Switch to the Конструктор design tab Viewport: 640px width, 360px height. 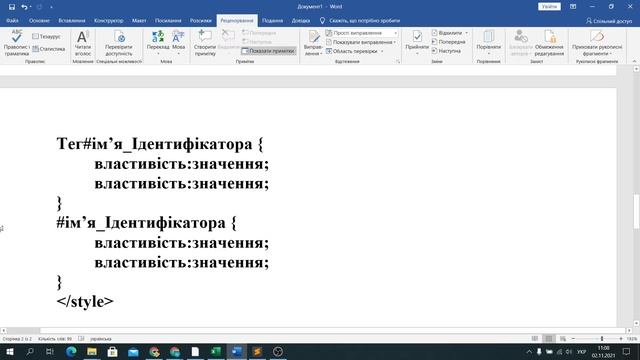point(109,20)
